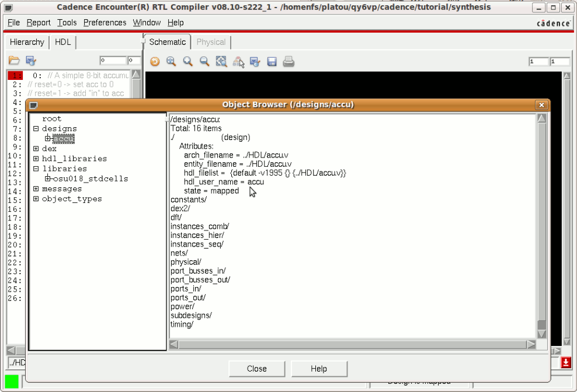577x392 pixels.
Task: Switch to the HDL tab
Action: [62, 42]
